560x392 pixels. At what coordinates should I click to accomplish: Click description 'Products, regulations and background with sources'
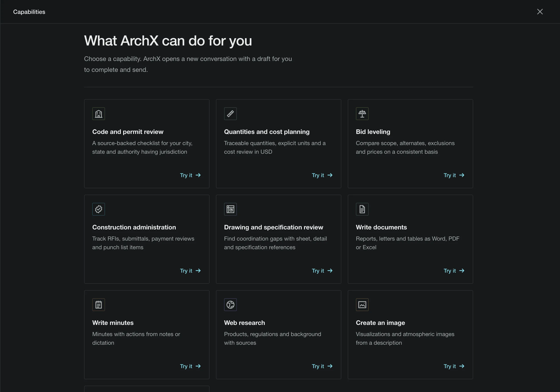[x=272, y=338]
